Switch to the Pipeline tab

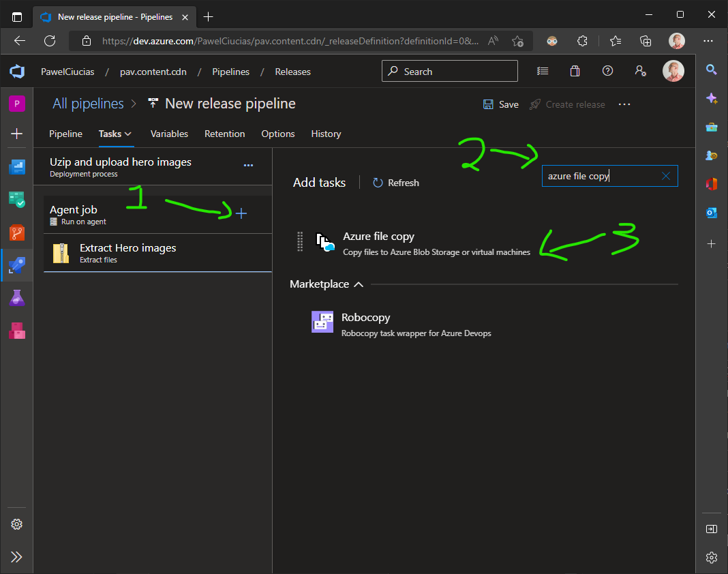pyautogui.click(x=65, y=134)
